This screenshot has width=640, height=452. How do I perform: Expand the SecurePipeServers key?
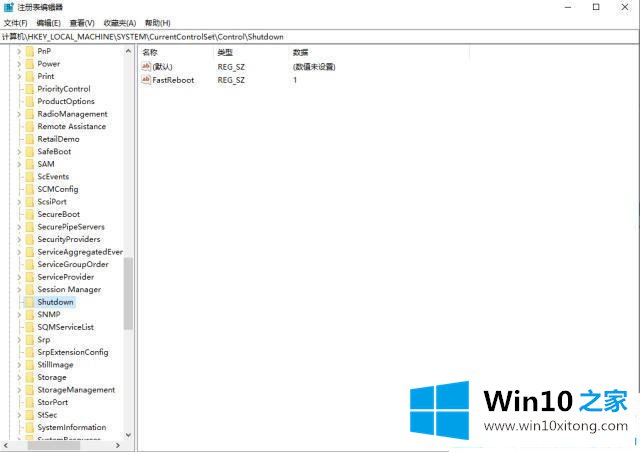click(19, 227)
